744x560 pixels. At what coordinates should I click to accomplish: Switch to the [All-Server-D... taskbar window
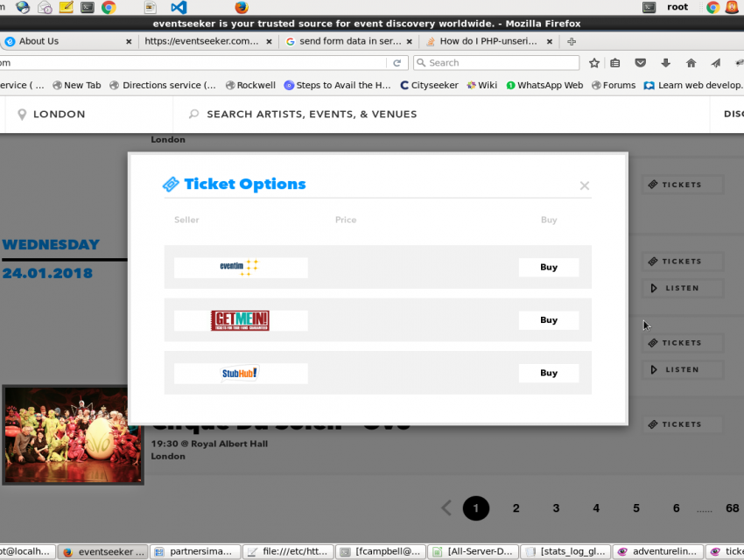pos(473,552)
